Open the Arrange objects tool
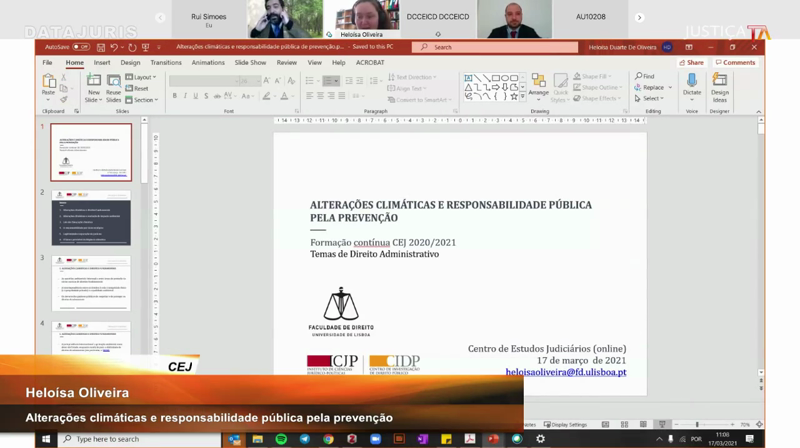800x448 pixels. pos(538,85)
